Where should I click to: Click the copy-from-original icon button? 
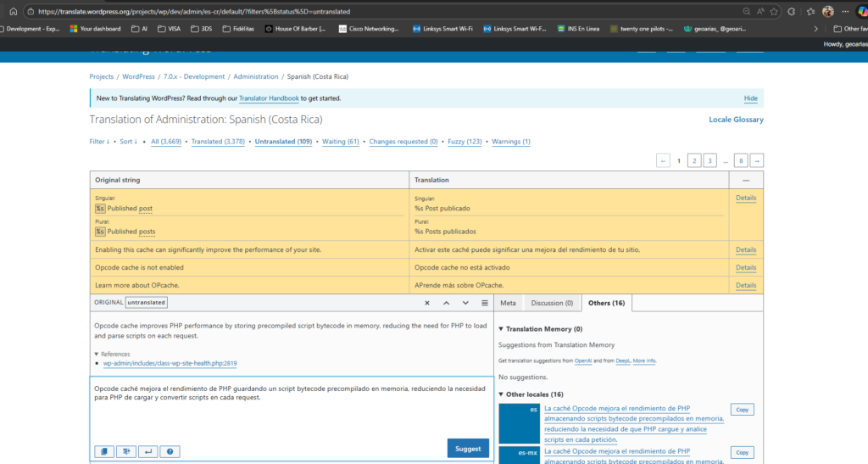tap(104, 451)
